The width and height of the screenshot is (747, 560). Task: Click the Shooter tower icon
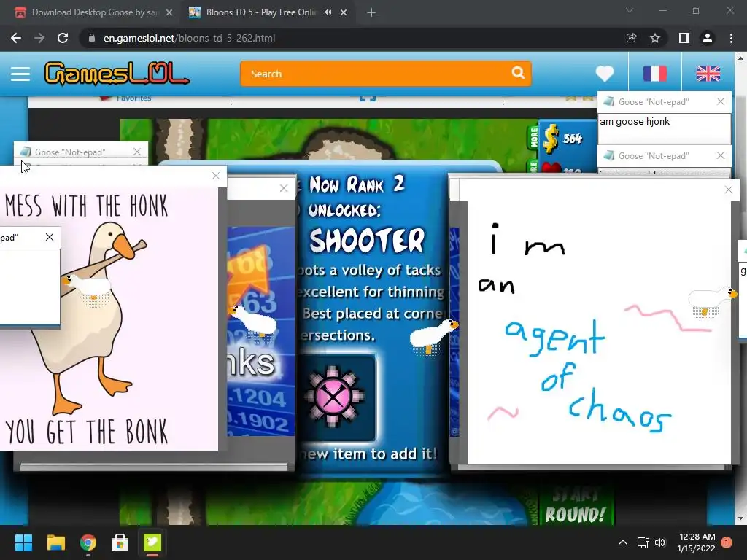click(x=333, y=397)
